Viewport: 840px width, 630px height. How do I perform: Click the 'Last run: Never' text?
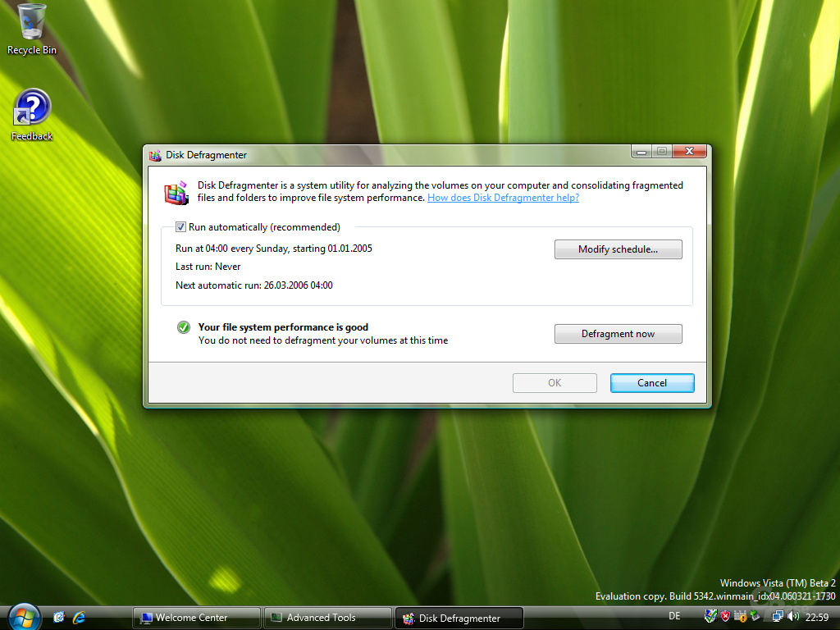208,267
